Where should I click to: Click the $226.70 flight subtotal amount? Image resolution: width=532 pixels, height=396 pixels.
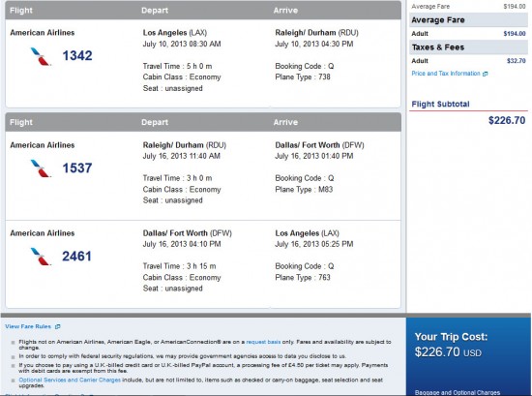point(507,120)
